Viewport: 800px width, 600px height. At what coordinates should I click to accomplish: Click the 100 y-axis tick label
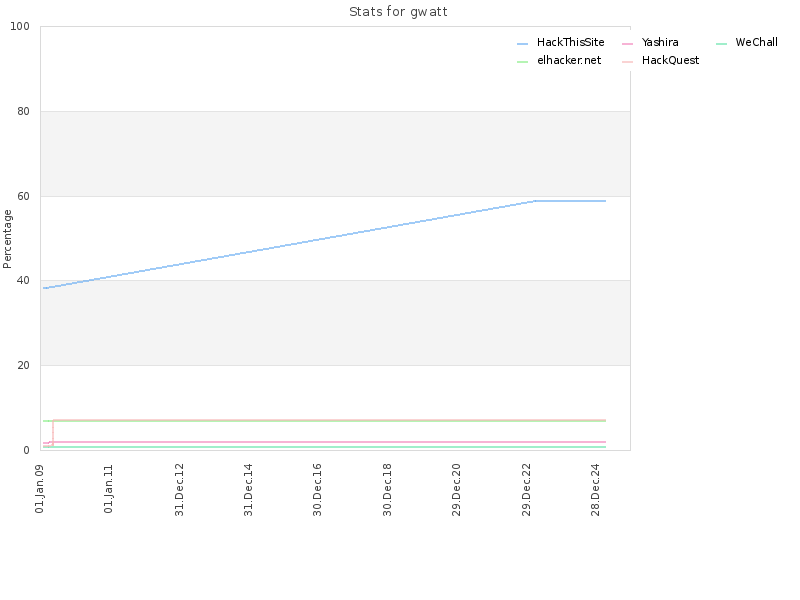pos(20,27)
